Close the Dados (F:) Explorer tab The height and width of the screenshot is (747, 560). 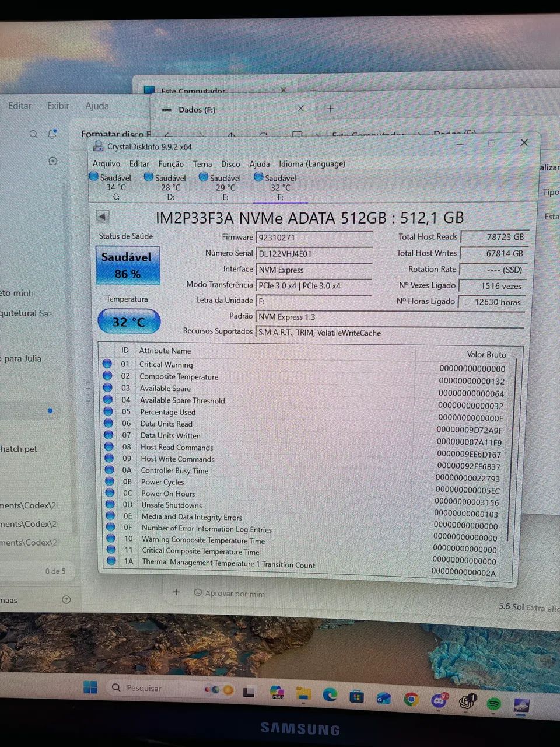(x=300, y=109)
